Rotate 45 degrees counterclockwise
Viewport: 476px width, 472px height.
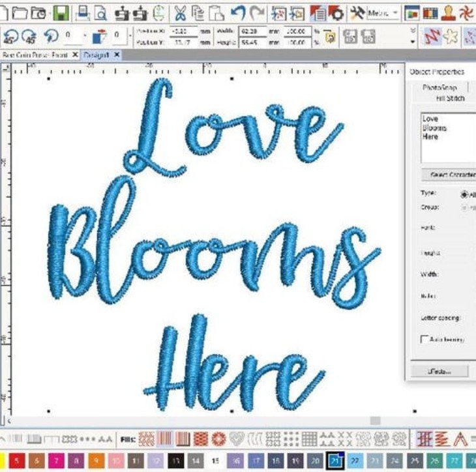point(11,37)
